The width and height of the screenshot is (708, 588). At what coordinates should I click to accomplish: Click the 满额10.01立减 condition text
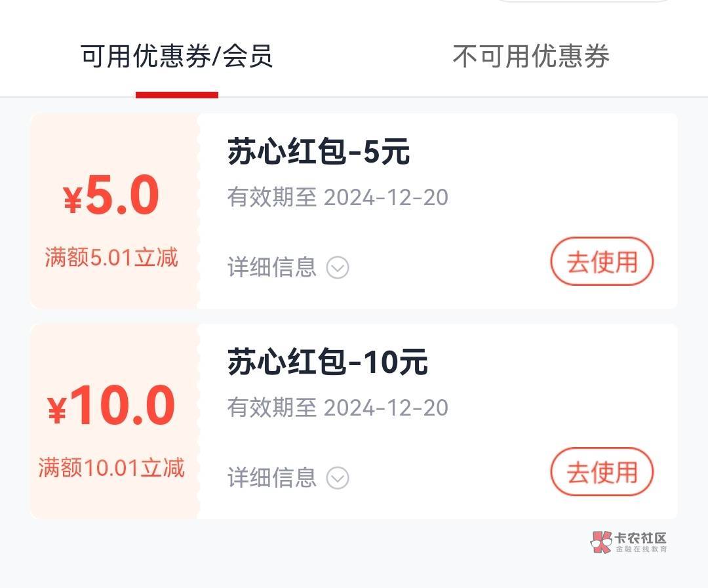click(111, 468)
